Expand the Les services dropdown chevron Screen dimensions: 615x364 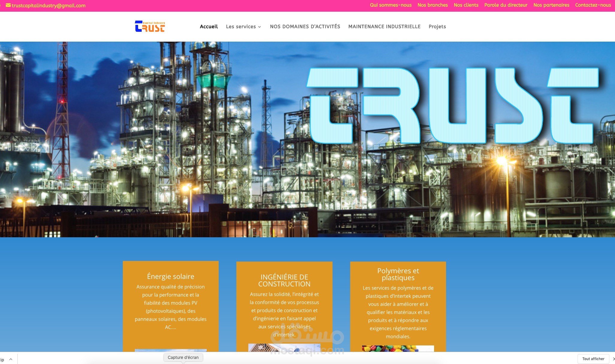(259, 27)
